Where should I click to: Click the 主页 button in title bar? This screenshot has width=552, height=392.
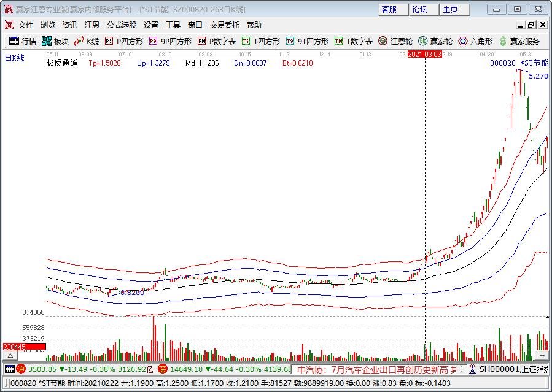click(454, 9)
